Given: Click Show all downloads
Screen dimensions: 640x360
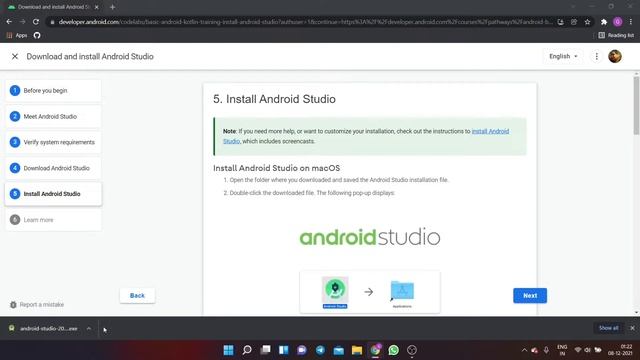Looking at the screenshot, I should click(608, 328).
